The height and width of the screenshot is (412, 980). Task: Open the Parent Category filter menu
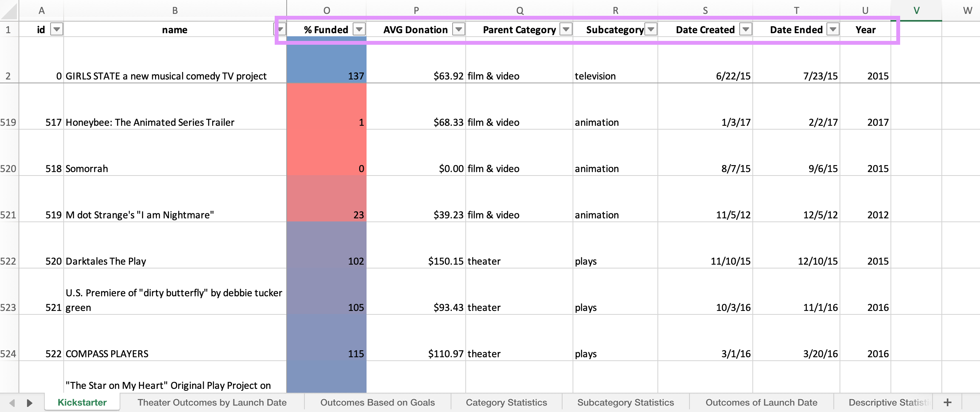coord(566,29)
